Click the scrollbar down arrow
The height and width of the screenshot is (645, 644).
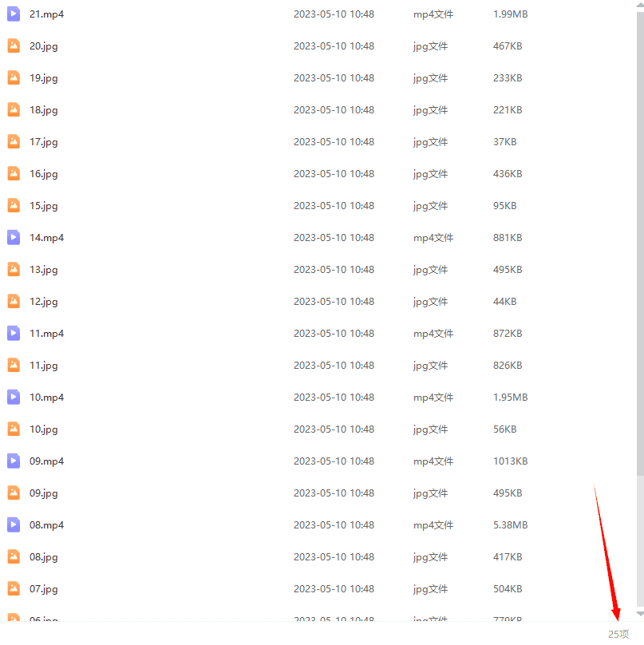point(639,613)
